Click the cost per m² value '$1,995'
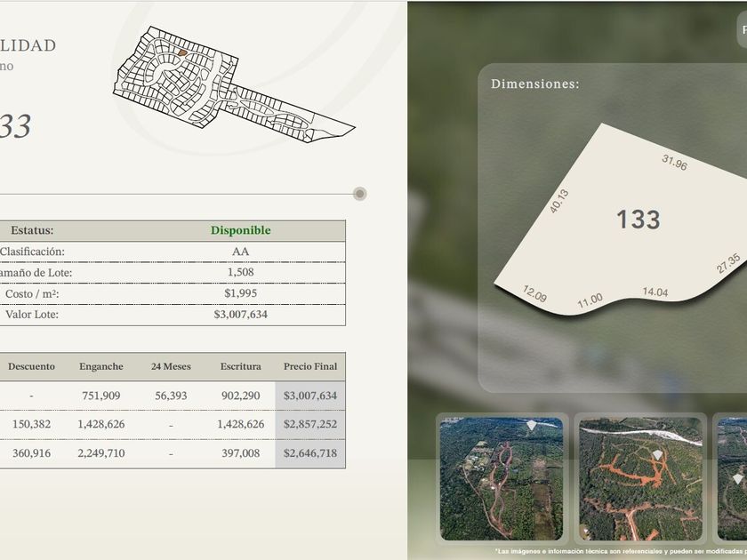747x560 pixels. click(x=241, y=293)
